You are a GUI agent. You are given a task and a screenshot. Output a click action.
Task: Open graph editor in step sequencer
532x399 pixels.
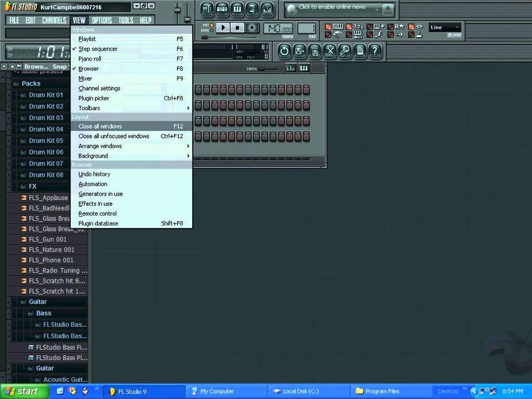coord(291,69)
